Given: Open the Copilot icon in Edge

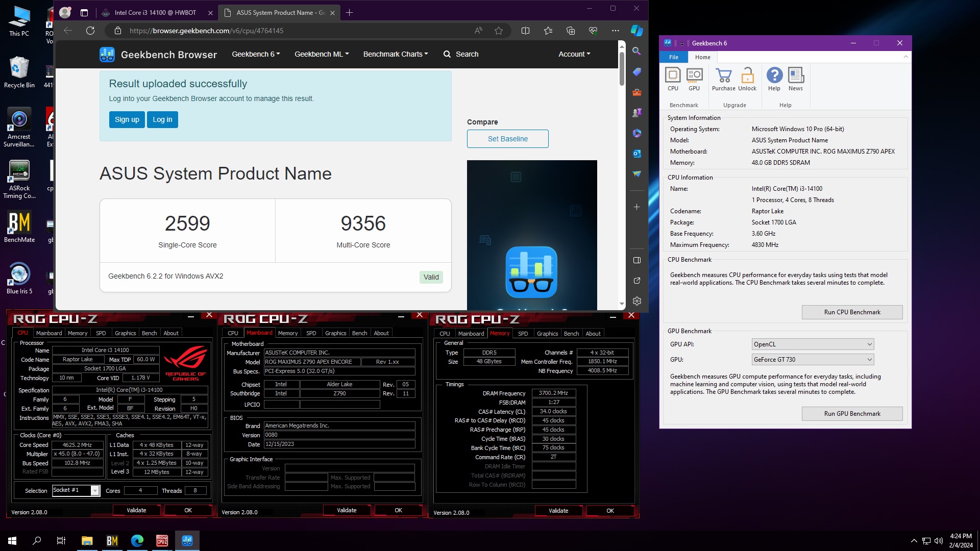Looking at the screenshot, I should tap(636, 31).
